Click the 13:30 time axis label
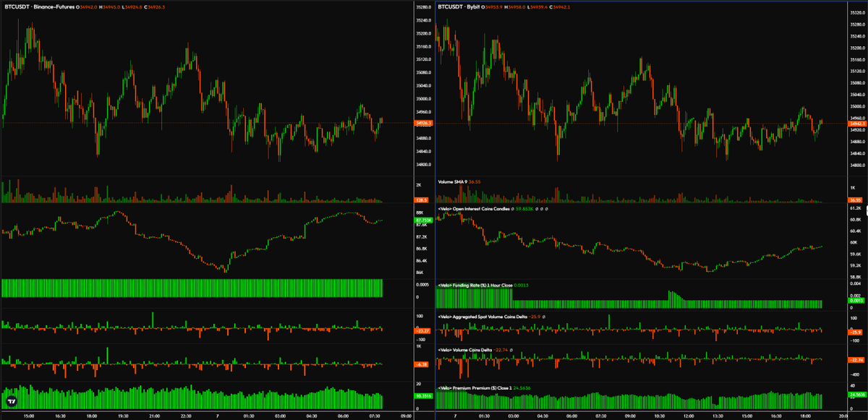 (x=718, y=416)
